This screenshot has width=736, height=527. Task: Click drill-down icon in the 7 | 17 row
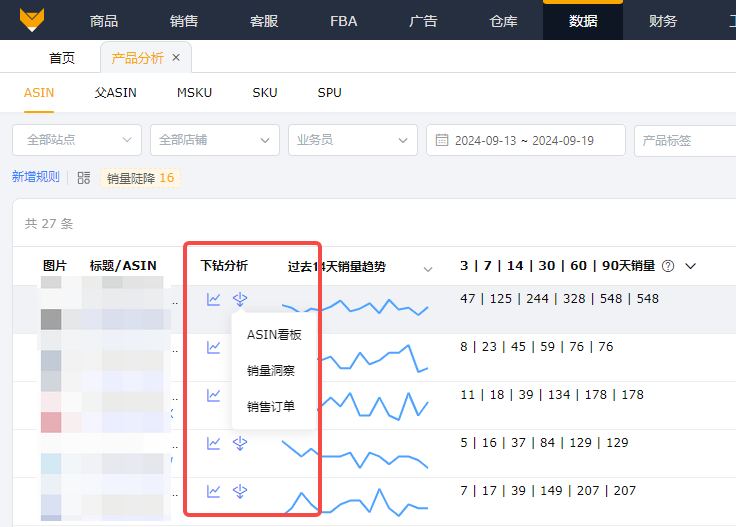(x=240, y=491)
